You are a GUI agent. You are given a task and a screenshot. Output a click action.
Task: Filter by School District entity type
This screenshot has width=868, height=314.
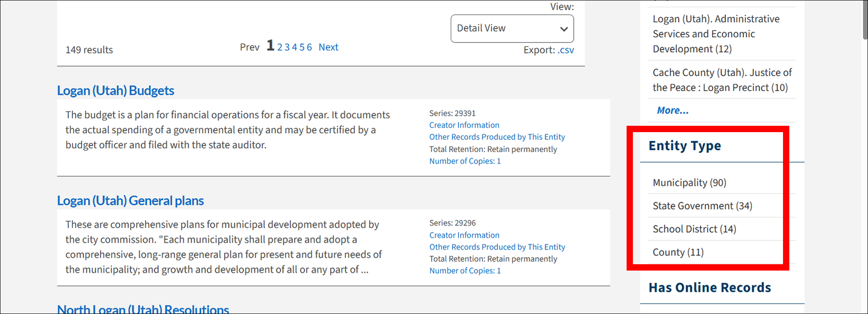pyautogui.click(x=694, y=229)
